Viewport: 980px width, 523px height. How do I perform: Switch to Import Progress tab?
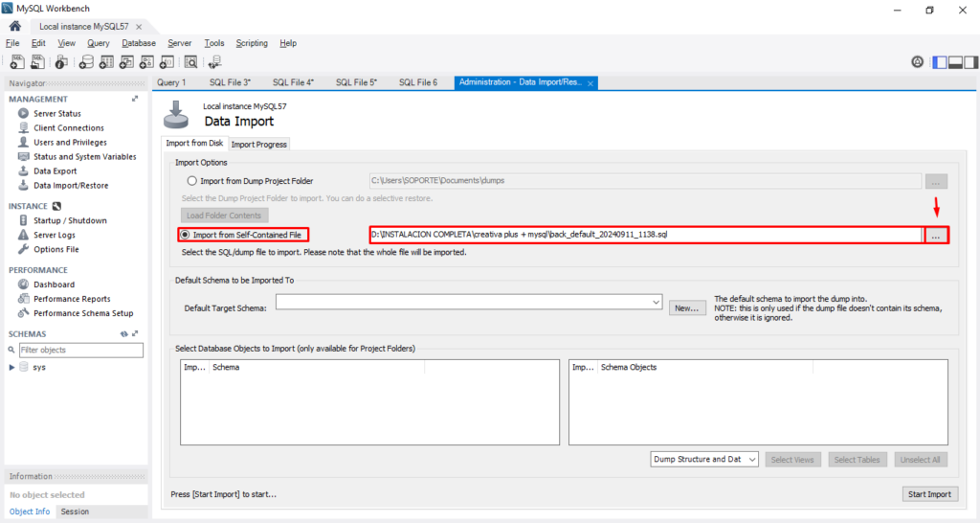(258, 144)
